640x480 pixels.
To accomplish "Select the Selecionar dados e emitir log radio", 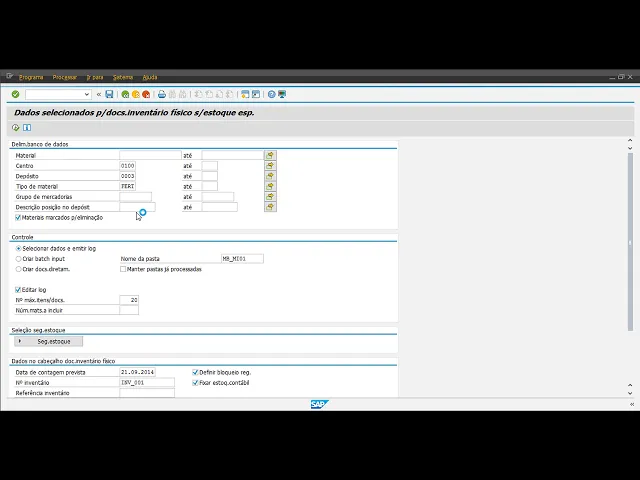I will (x=18, y=248).
